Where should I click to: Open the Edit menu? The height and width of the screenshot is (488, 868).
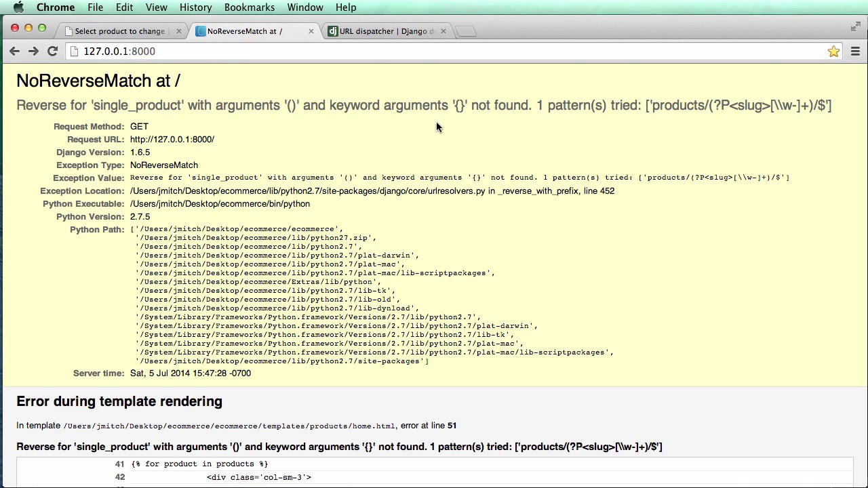pyautogui.click(x=124, y=7)
